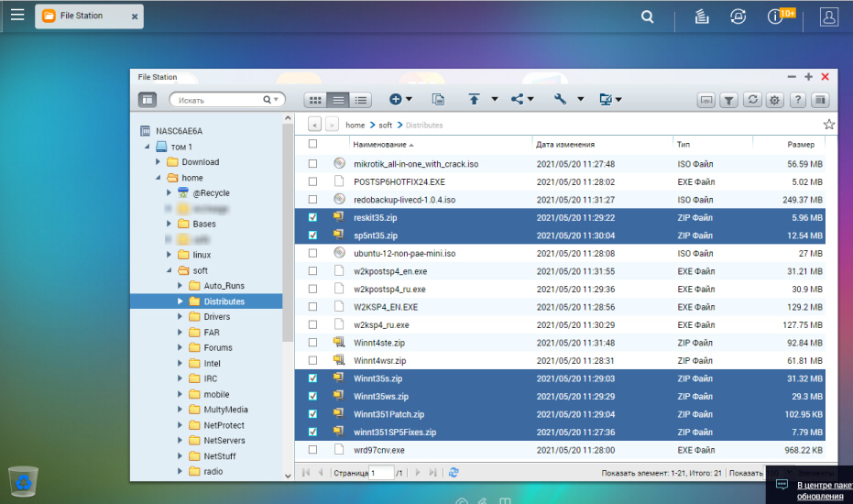Click the wrench tools icon
Image resolution: width=853 pixels, height=504 pixels.
click(x=561, y=99)
